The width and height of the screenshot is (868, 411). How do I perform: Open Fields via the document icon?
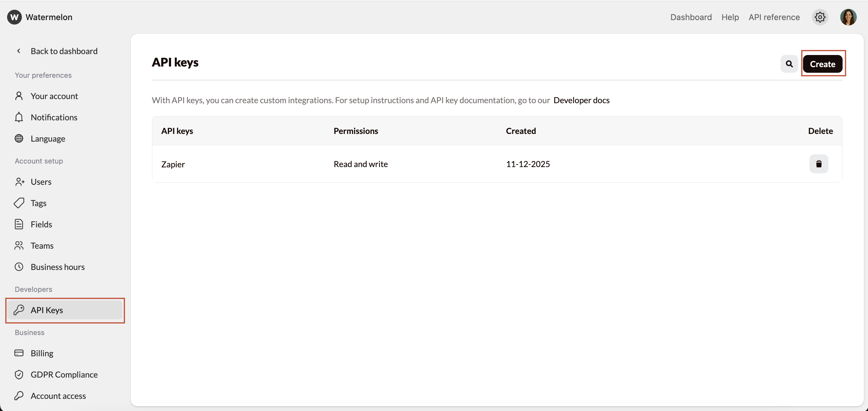click(x=19, y=224)
